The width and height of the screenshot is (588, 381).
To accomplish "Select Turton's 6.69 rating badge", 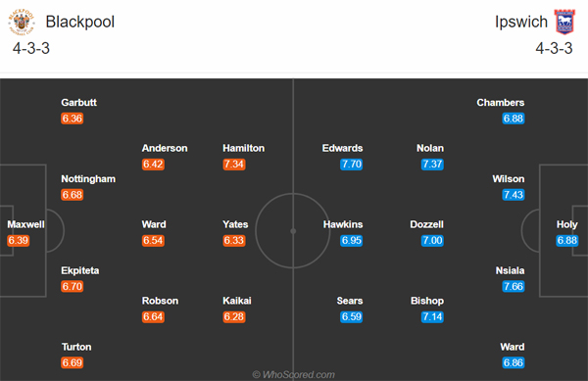I will tap(72, 362).
